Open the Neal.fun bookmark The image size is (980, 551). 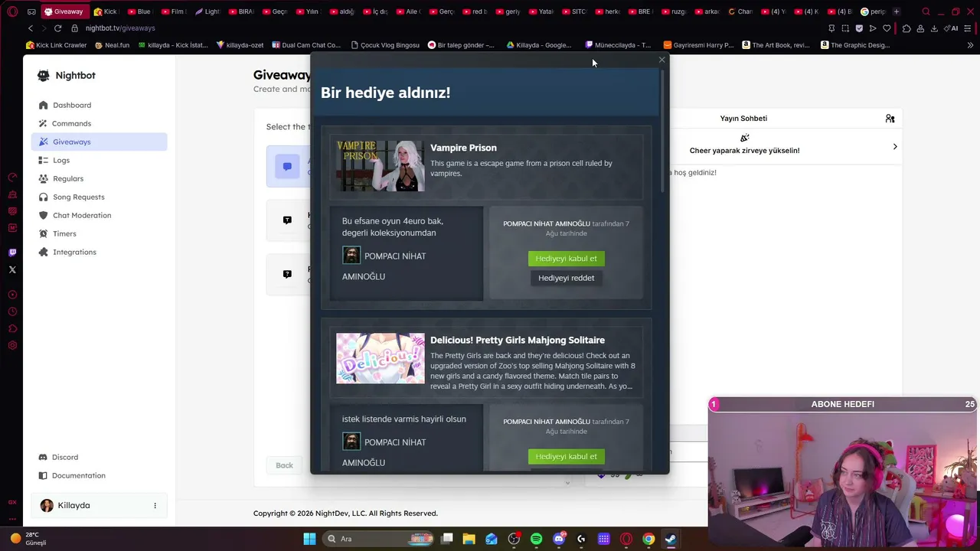(113, 45)
